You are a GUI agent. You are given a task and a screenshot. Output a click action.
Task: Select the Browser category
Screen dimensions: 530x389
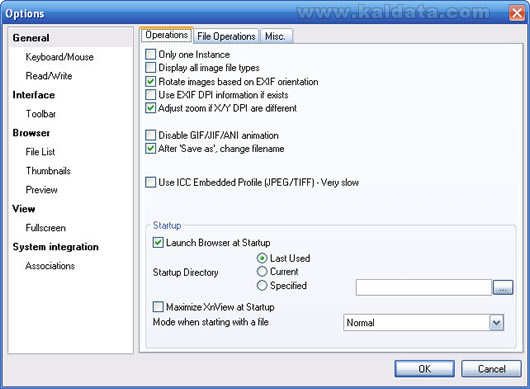tap(31, 133)
